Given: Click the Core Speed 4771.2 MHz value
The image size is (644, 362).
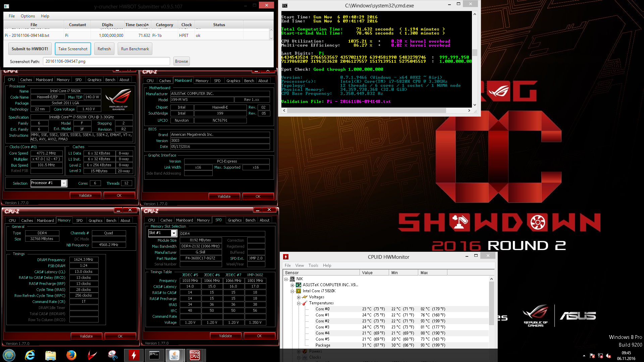Looking at the screenshot, I should click(x=46, y=153).
